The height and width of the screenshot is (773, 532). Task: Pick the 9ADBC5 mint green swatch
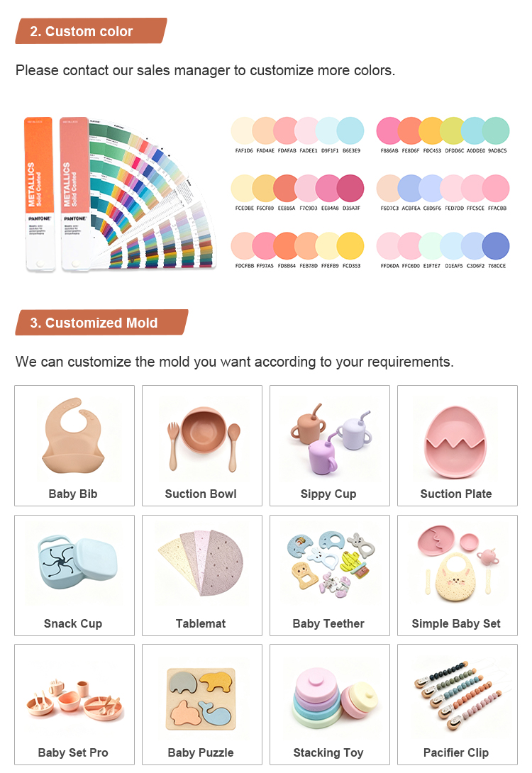(x=495, y=130)
